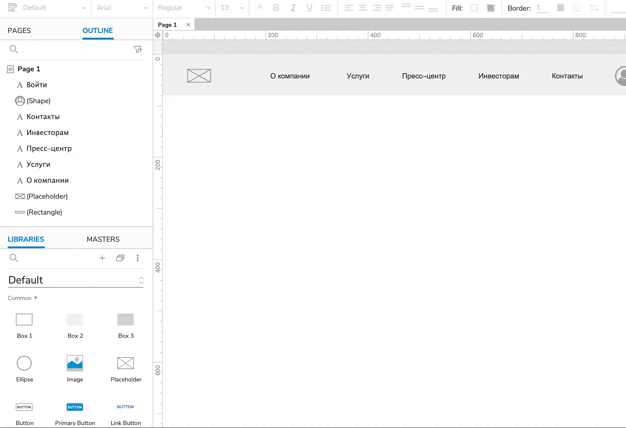Viewport: 626px width, 428px height.
Task: Pick the Placeholder widget from library
Action: pos(126,369)
